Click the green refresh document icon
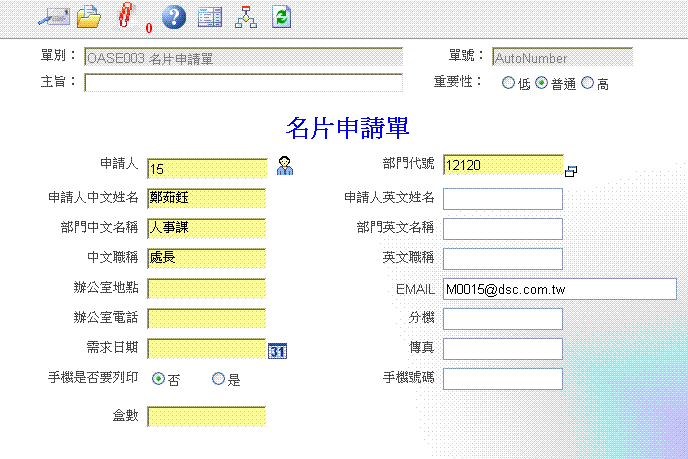Viewport: 688px width, 459px height. coord(281,16)
